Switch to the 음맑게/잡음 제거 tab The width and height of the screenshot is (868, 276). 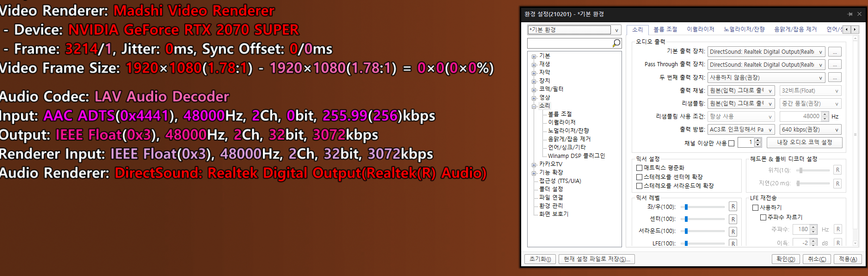tap(795, 29)
